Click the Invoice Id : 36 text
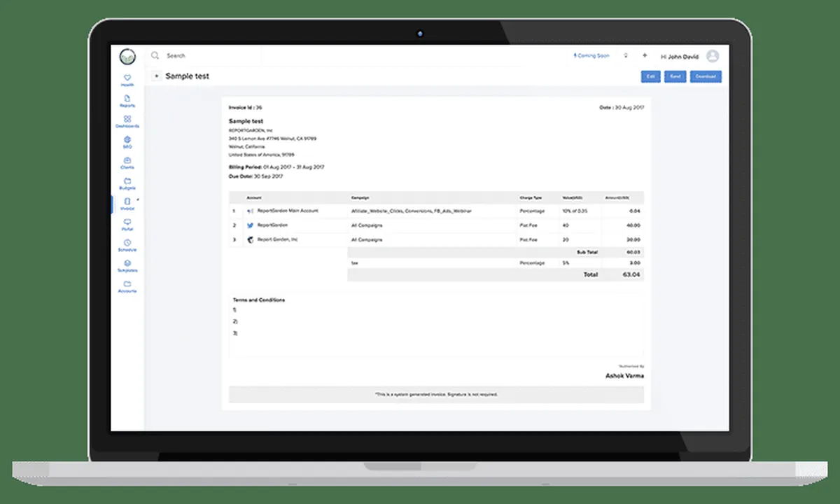This screenshot has width=840, height=504. tap(246, 108)
